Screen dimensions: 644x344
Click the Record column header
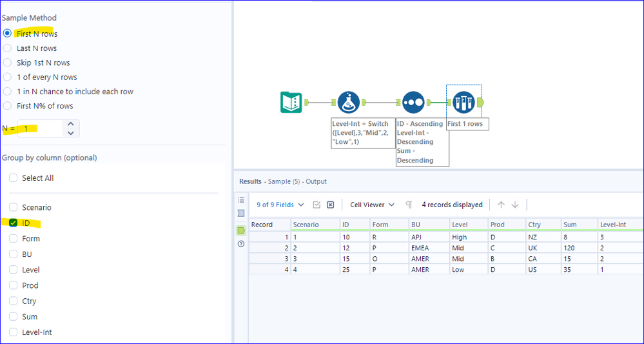pyautogui.click(x=269, y=225)
